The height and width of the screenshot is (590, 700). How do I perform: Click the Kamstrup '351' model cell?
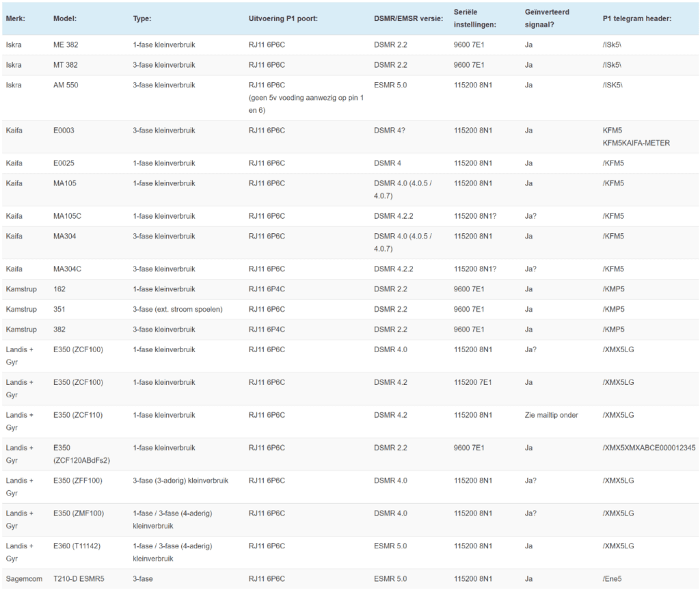point(59,309)
